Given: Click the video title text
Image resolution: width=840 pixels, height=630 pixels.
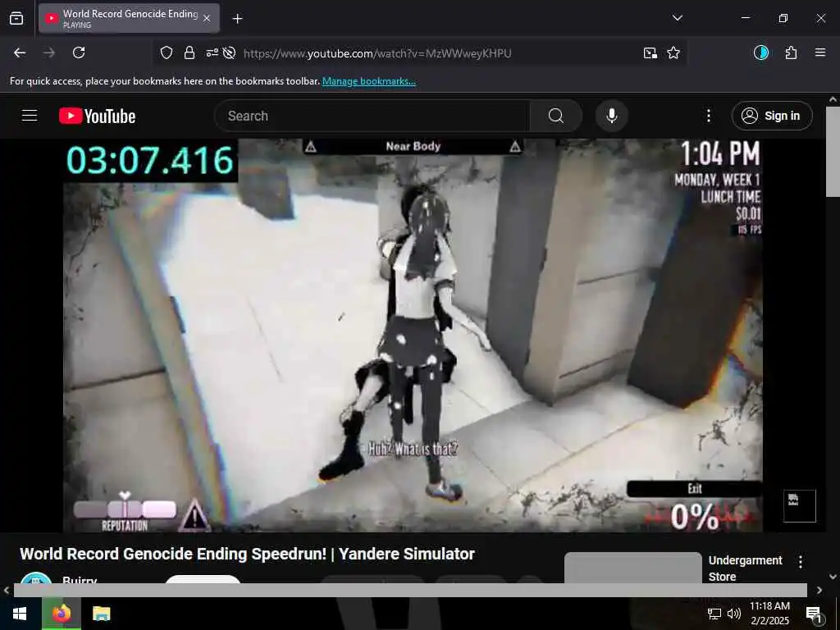Looking at the screenshot, I should [248, 554].
